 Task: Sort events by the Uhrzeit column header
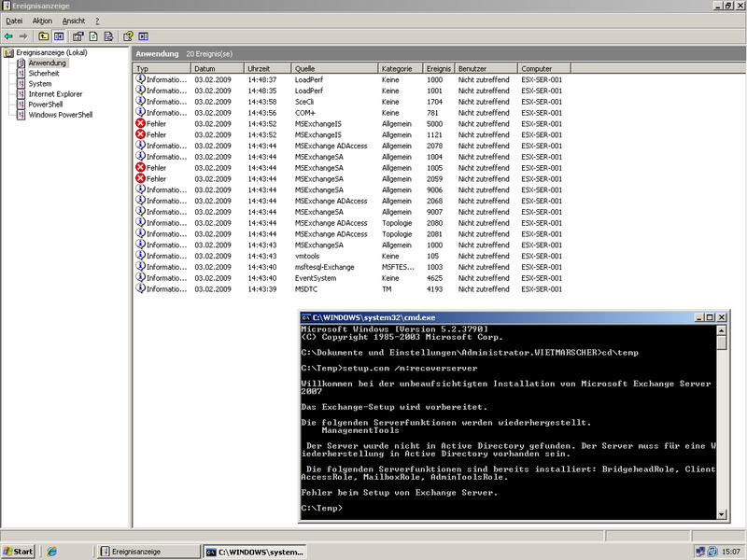tap(268, 68)
